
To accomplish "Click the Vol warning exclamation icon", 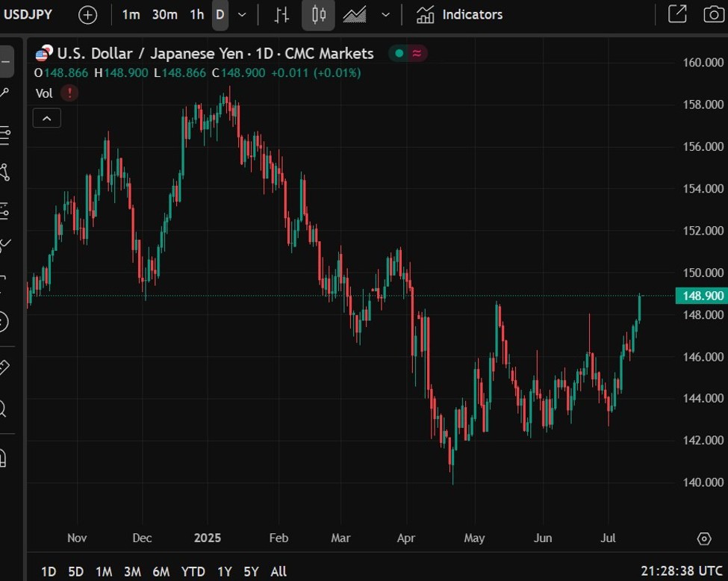I will (x=69, y=93).
